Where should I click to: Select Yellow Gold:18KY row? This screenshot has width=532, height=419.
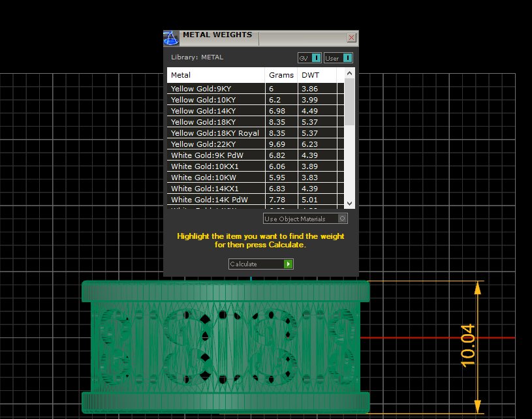tap(255, 122)
